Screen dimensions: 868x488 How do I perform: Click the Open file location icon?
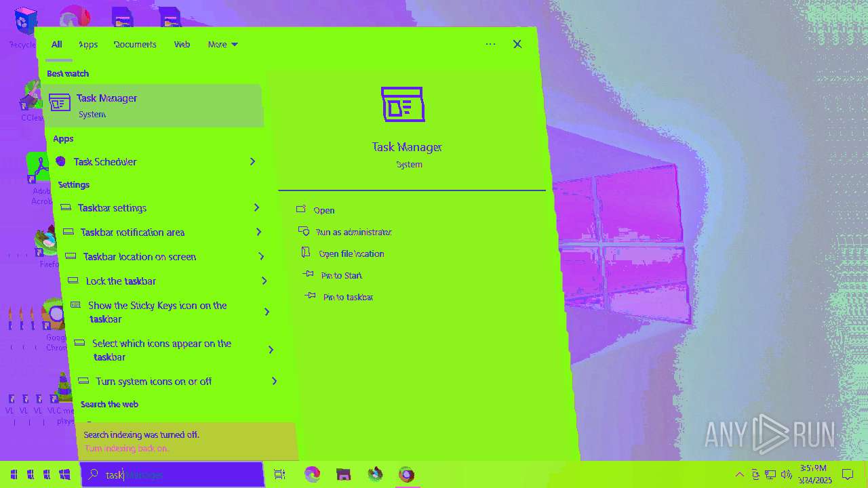[x=306, y=253]
